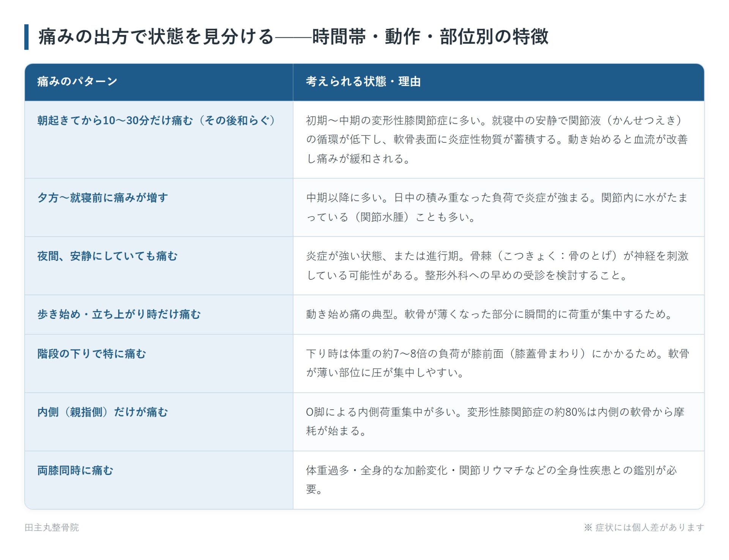Select the explanation starting 炎症が強い状態
This screenshot has width=729, height=560.
point(499,266)
